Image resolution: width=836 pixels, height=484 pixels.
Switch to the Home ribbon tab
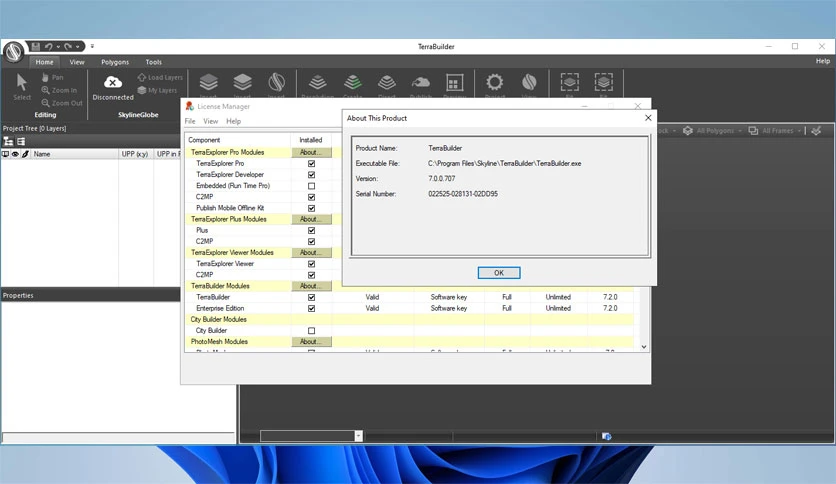pos(44,62)
